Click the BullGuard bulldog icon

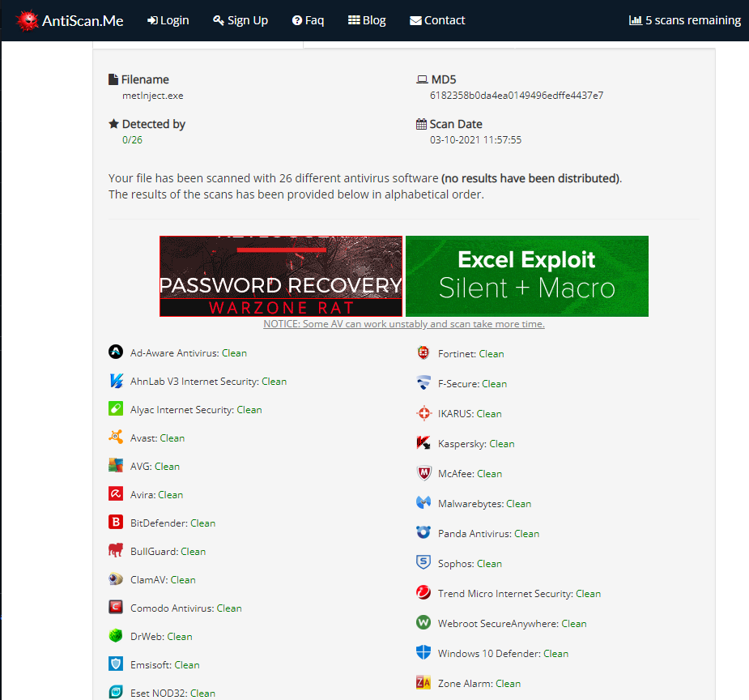click(116, 550)
